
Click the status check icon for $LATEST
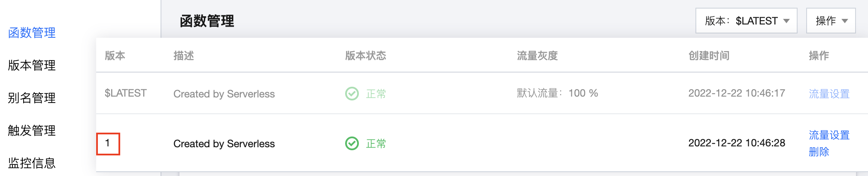352,94
